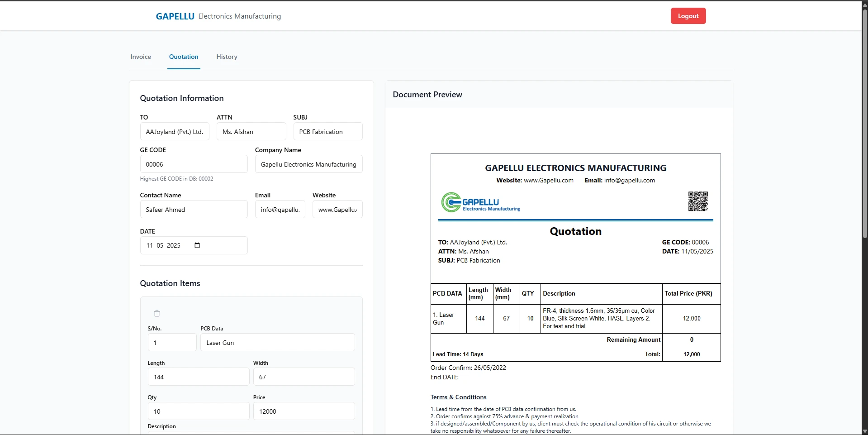
Task: Edit the Price field value 12000
Action: [x=304, y=411]
